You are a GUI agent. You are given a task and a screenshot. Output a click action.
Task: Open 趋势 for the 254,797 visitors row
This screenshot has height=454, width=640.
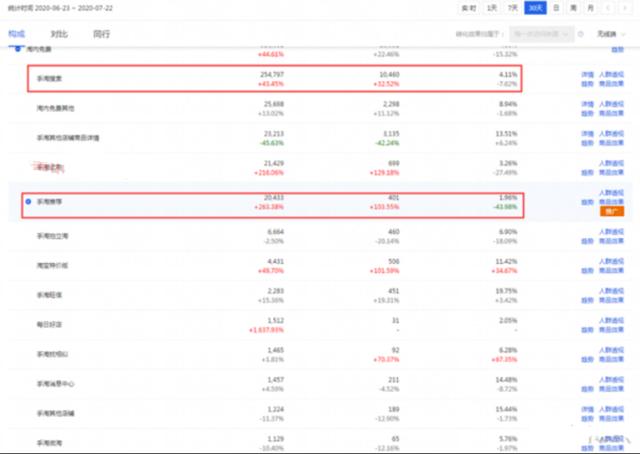(x=587, y=84)
